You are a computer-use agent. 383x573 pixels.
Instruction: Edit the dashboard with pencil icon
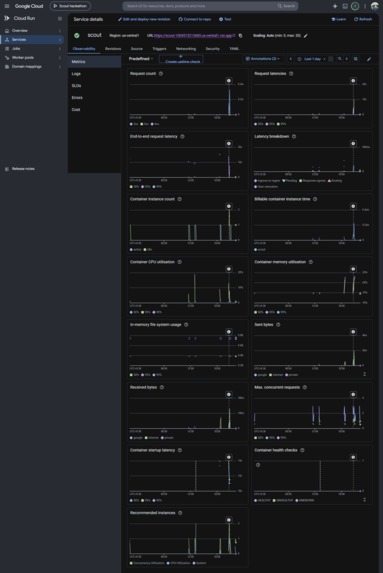point(369,59)
